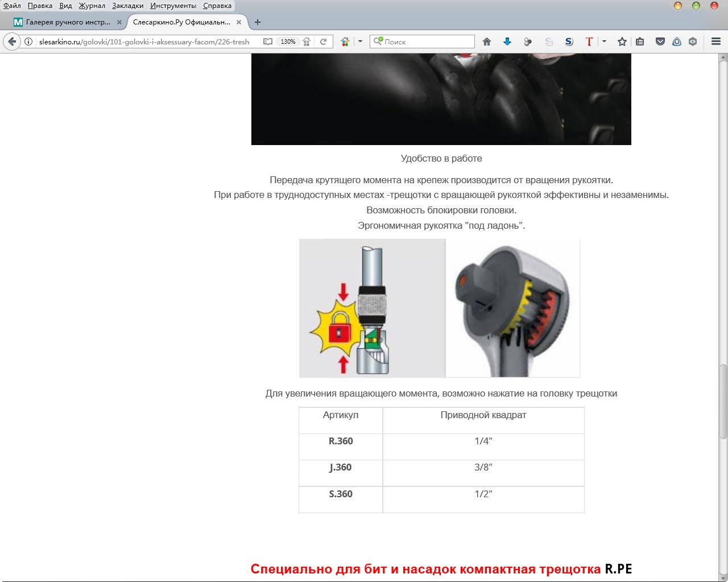728x582 pixels.
Task: Click the 130% zoom level indicator
Action: coord(288,42)
